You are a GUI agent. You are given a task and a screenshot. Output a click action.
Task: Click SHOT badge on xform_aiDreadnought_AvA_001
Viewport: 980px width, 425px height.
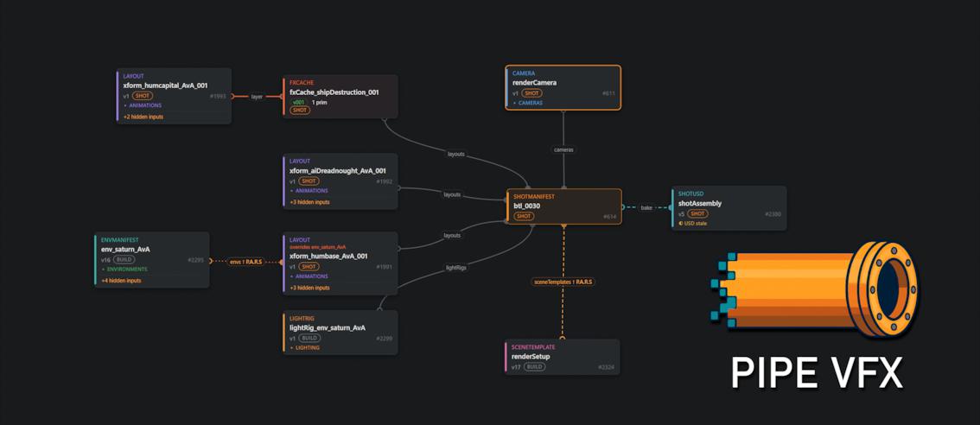[x=309, y=181]
